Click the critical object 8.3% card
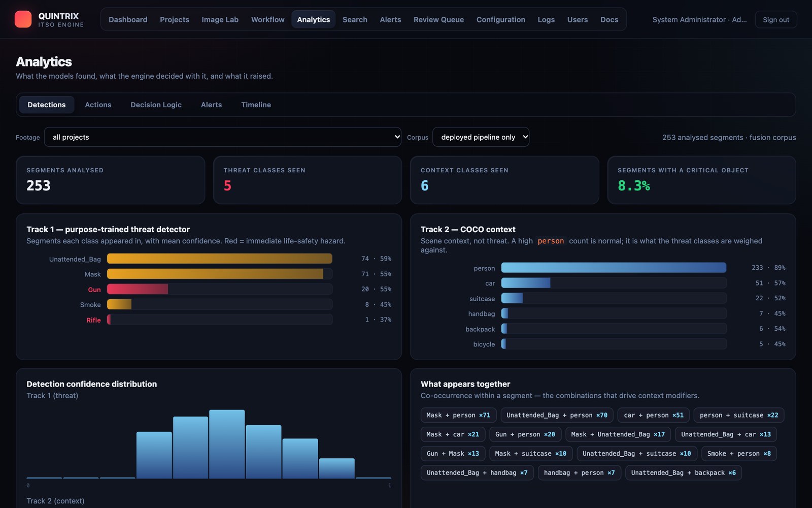The width and height of the screenshot is (812, 508). [x=701, y=180]
